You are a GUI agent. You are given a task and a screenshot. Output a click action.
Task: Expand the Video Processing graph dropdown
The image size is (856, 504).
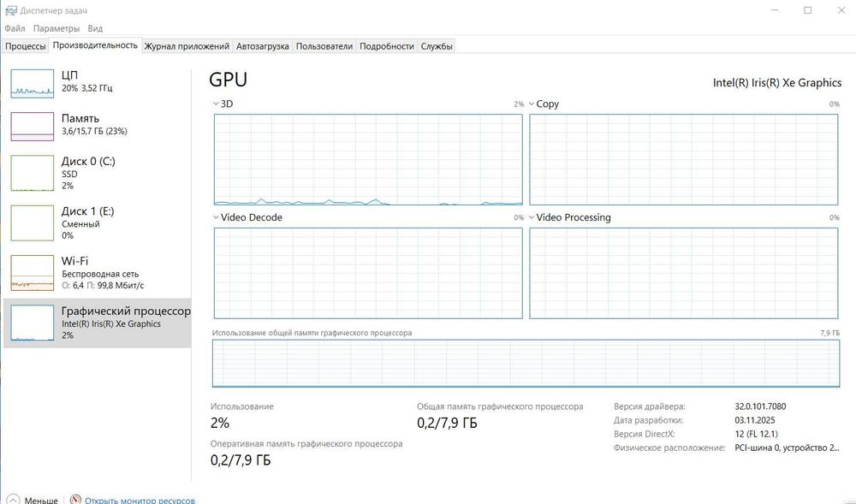click(x=532, y=217)
